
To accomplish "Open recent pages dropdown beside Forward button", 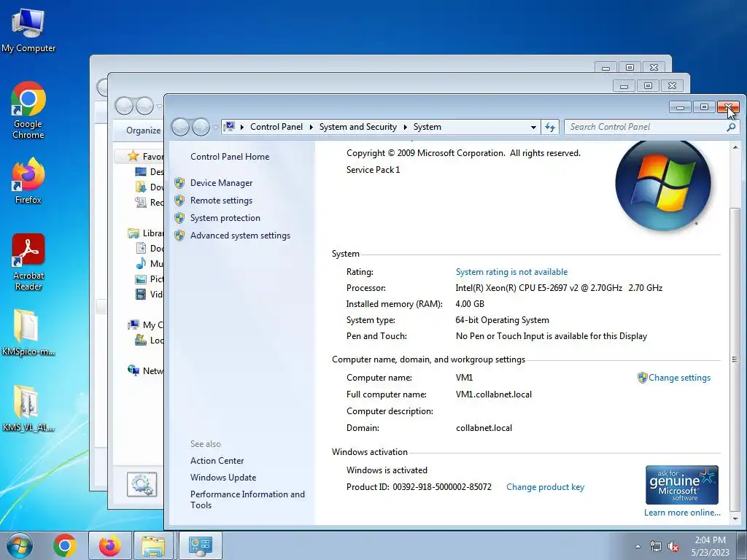I will coord(215,127).
